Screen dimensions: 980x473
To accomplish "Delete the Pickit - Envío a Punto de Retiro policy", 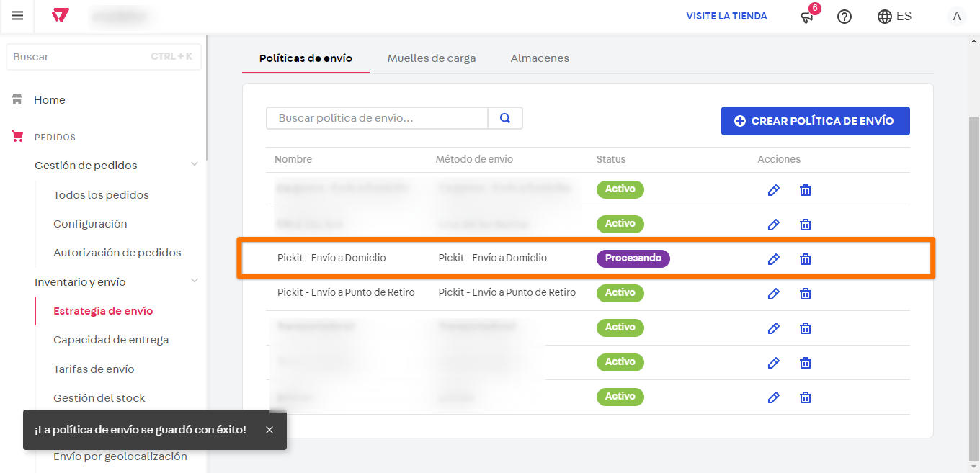I will click(805, 293).
